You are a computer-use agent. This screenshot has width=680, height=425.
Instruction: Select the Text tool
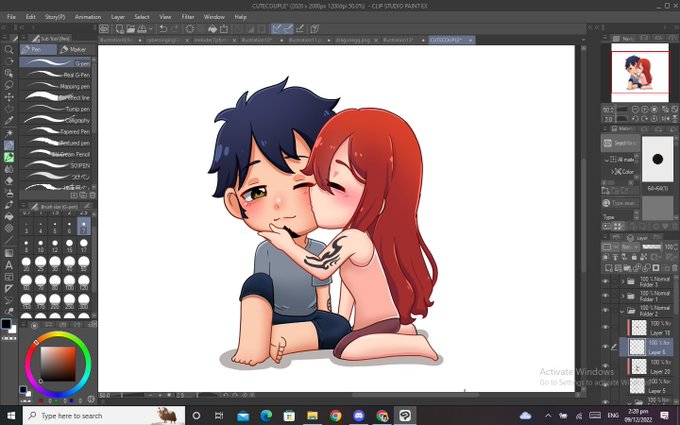[x=8, y=265]
